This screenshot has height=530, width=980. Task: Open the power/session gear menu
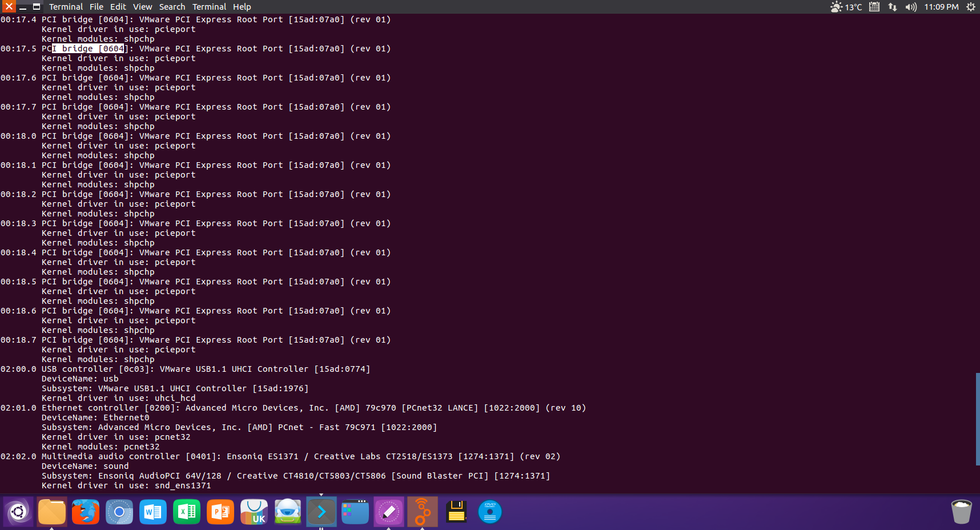(970, 7)
